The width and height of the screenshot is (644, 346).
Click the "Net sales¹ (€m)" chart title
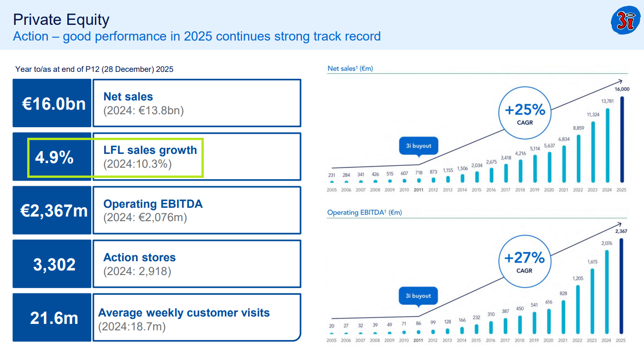(350, 69)
